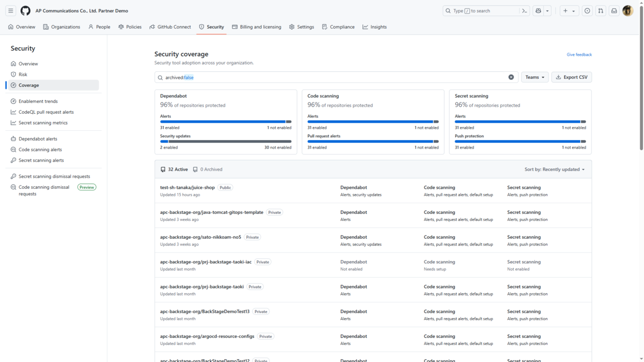Click Secret scanning in sato-nikkoam-no5 row
The image size is (644, 362).
[524, 237]
